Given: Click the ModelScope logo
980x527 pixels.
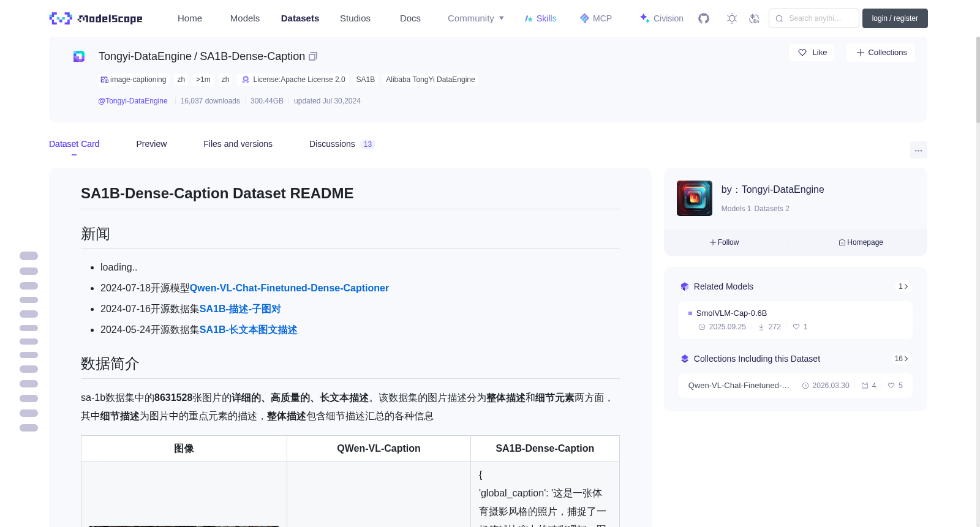Looking at the screenshot, I should pyautogui.click(x=96, y=18).
